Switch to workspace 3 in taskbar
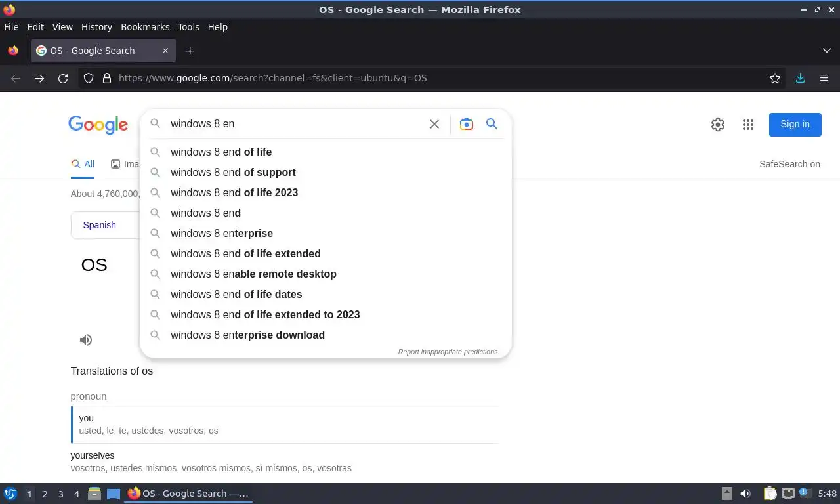 coord(60,494)
